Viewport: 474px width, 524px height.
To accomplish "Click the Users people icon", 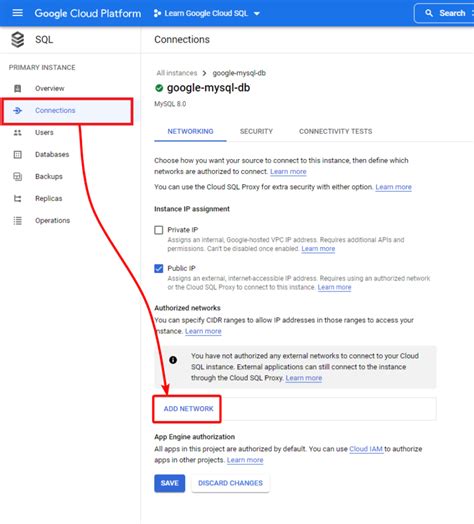I will coord(18,132).
